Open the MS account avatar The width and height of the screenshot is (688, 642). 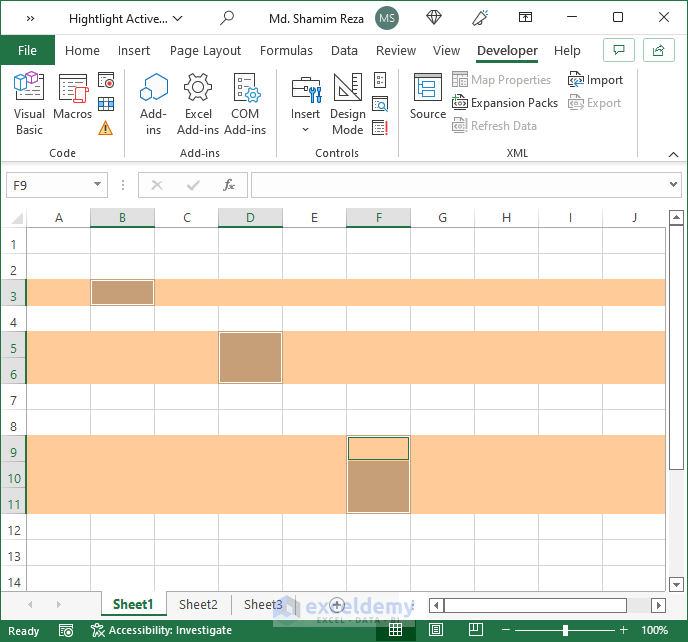[387, 18]
